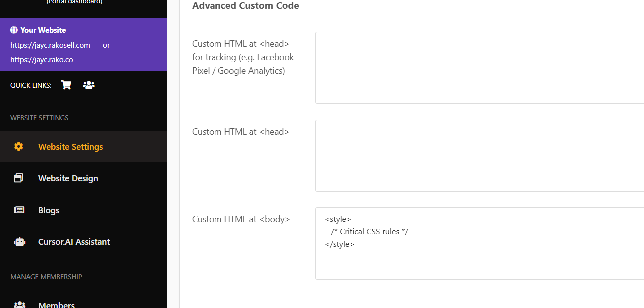The image size is (644, 308).
Task: Click the "Custom HTML at <body>" field label
Action: (241, 219)
